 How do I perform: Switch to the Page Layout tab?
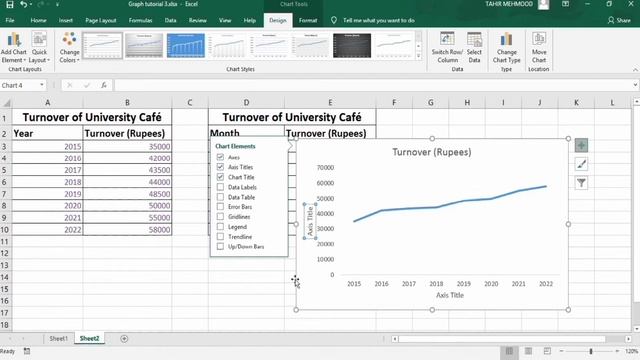(x=101, y=20)
